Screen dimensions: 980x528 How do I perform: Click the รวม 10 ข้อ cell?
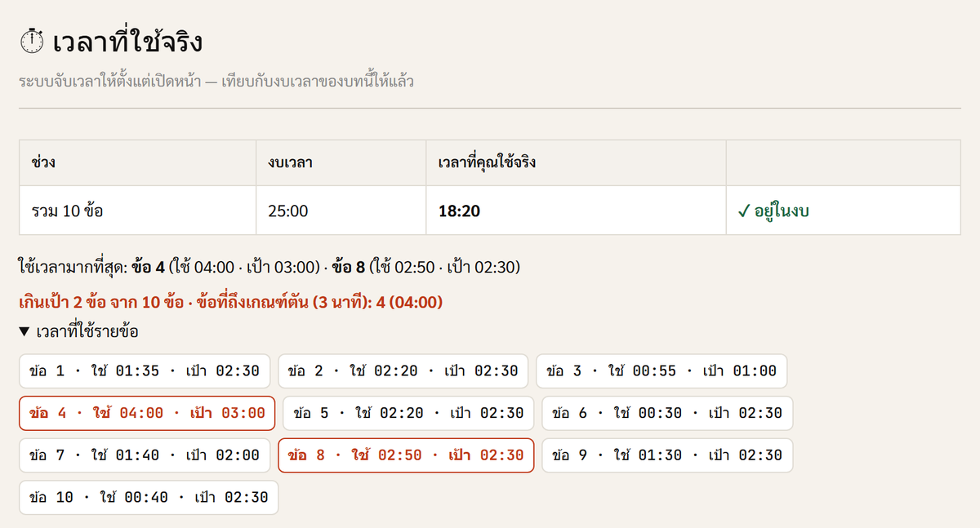tap(138, 211)
